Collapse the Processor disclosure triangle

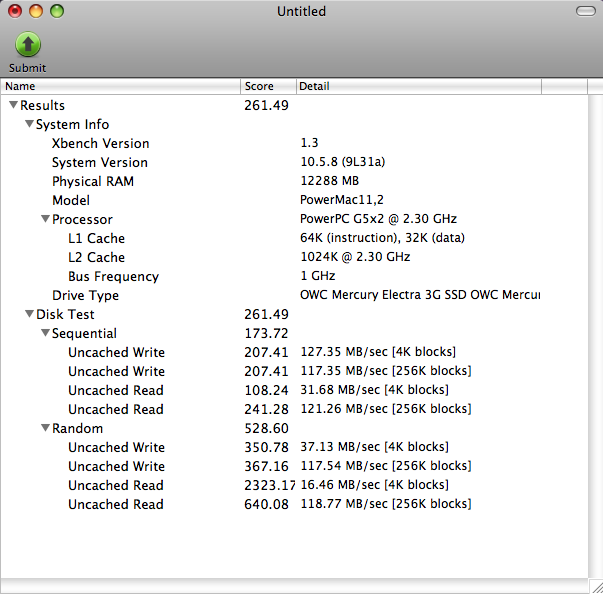tap(45, 219)
